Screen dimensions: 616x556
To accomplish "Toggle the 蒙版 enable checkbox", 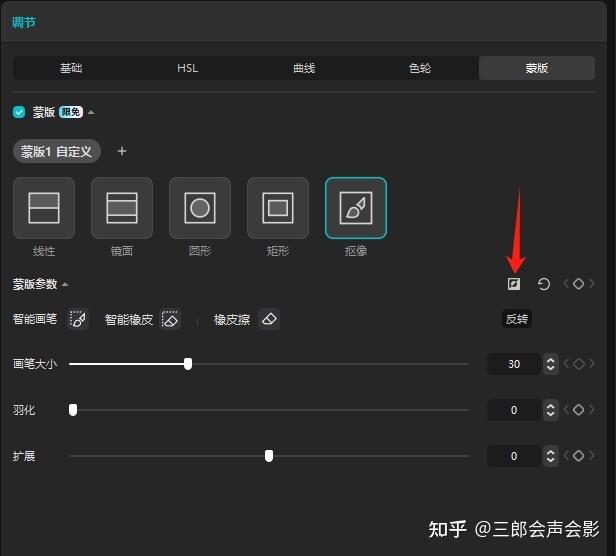I will [19, 112].
